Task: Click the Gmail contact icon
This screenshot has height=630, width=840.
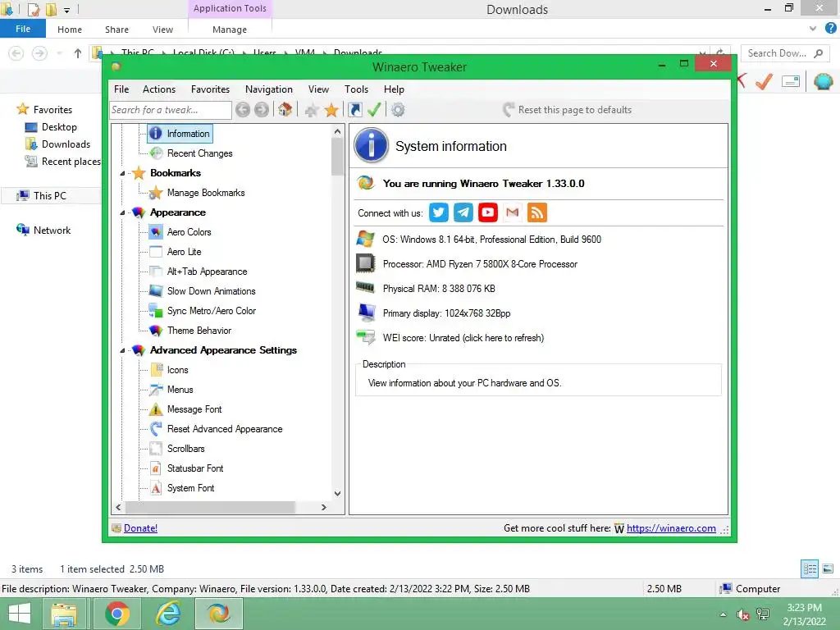Action: pyautogui.click(x=513, y=212)
